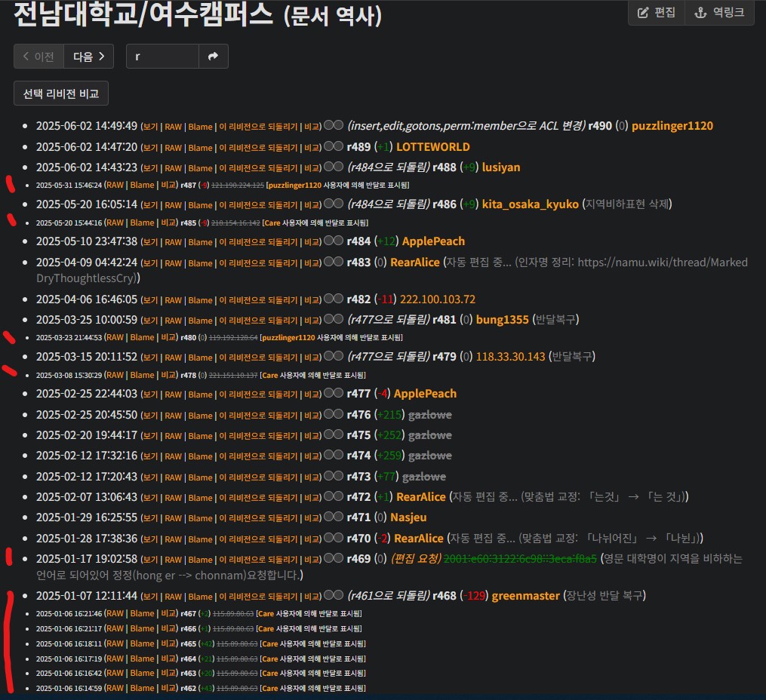View RAW source of revision r487
The image size is (766, 700).
click(115, 185)
